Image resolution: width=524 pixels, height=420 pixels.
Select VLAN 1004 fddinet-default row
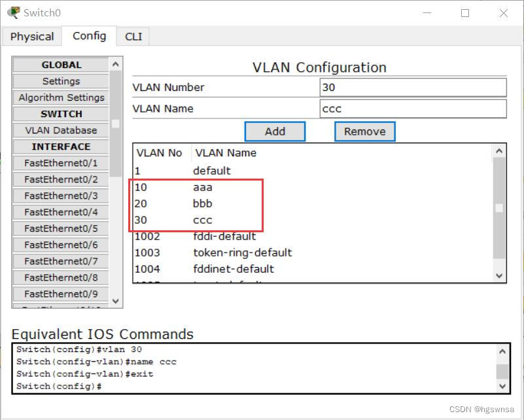click(313, 269)
